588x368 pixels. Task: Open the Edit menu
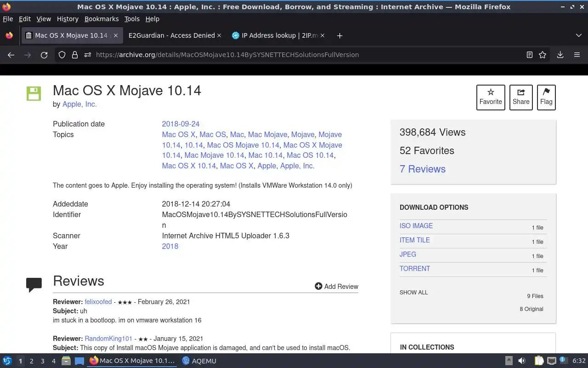click(25, 19)
